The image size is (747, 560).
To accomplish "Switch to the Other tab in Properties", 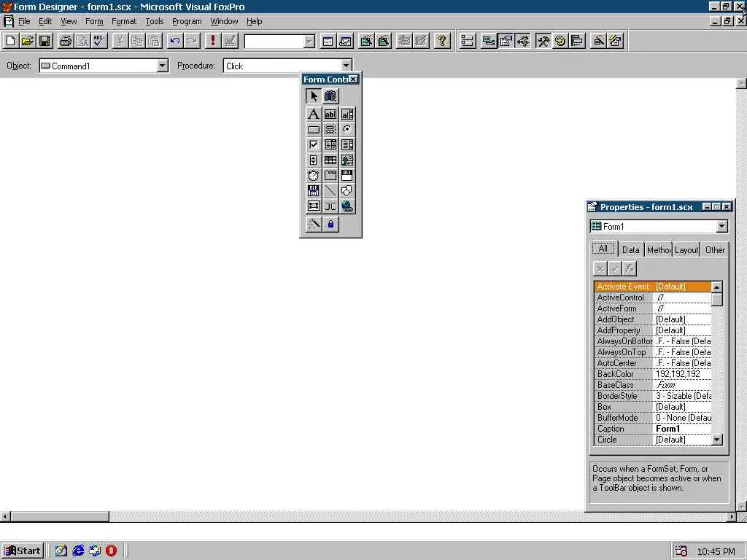I will pyautogui.click(x=715, y=250).
